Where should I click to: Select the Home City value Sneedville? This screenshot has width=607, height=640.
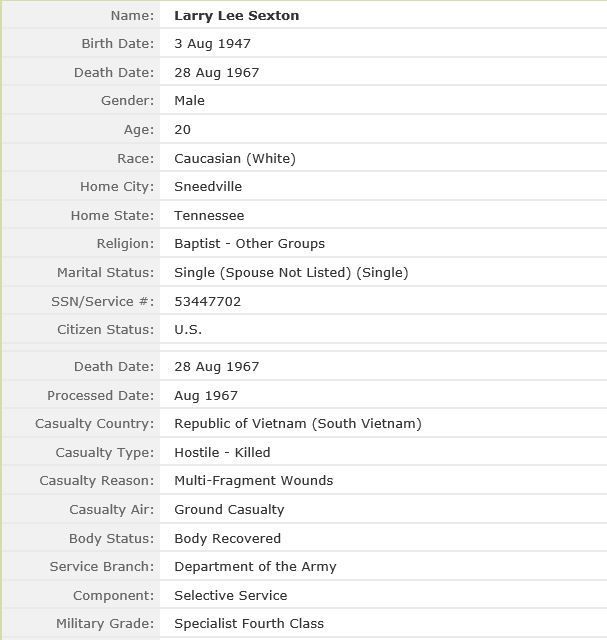pos(208,187)
